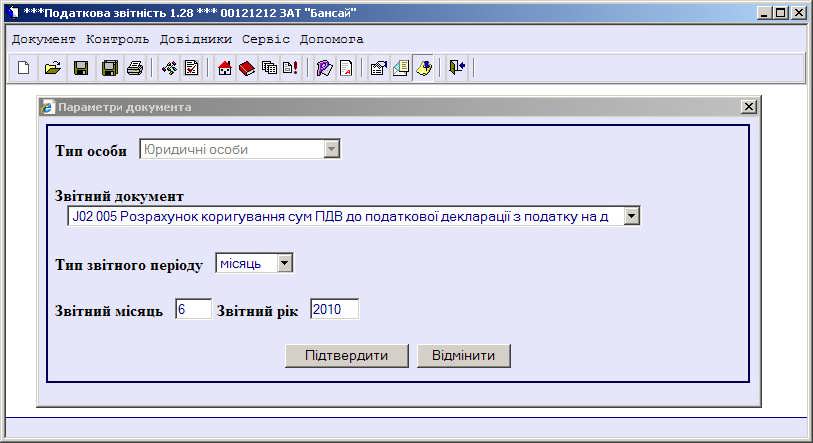Close the Податкова звітність main window
This screenshot has width=813, height=443.
[799, 12]
